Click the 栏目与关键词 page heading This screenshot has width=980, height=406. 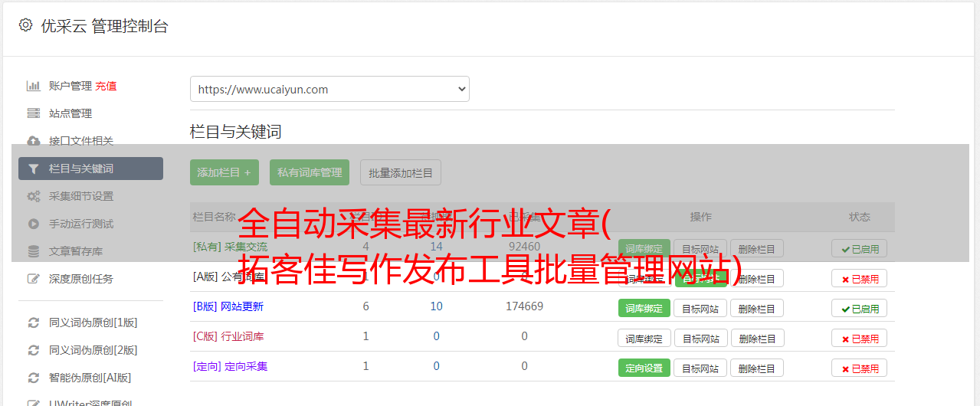tap(236, 132)
